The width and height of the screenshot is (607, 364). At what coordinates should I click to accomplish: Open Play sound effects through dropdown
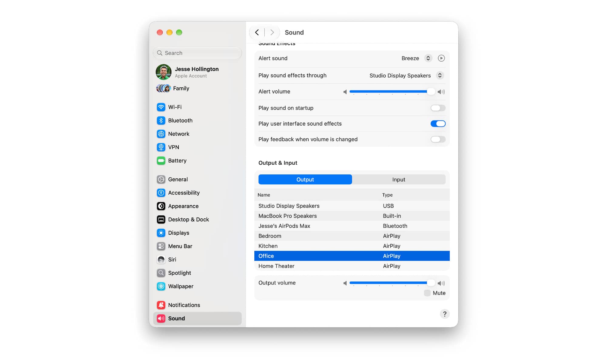pos(440,75)
